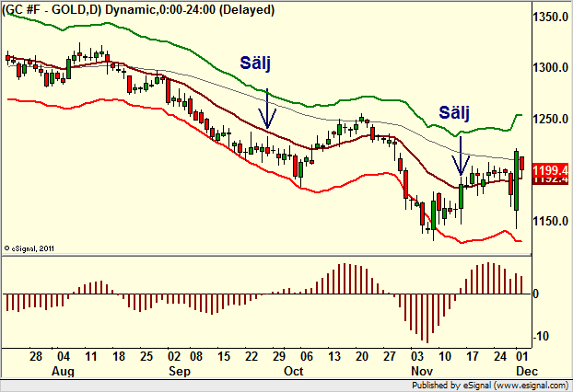
Task: Click the Sep month label on the date axis
Action: pos(180,372)
